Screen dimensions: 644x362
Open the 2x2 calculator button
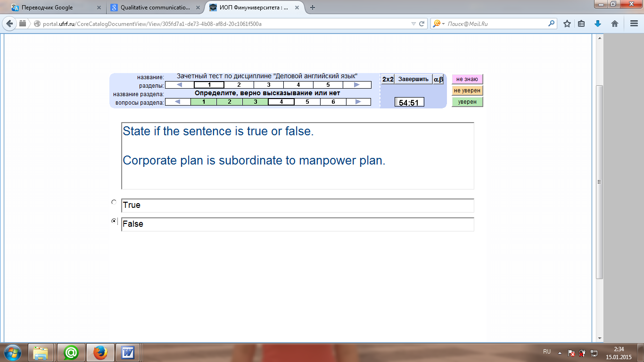[x=388, y=79]
